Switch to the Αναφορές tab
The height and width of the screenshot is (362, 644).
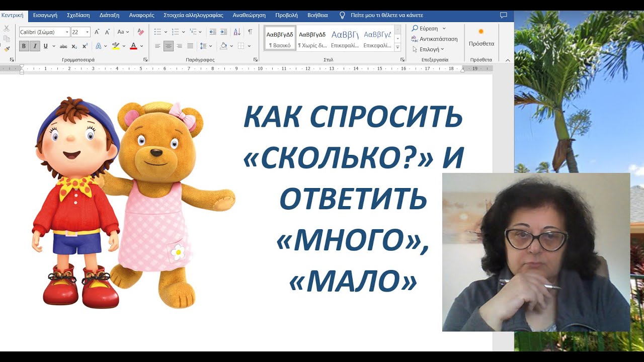tap(141, 15)
